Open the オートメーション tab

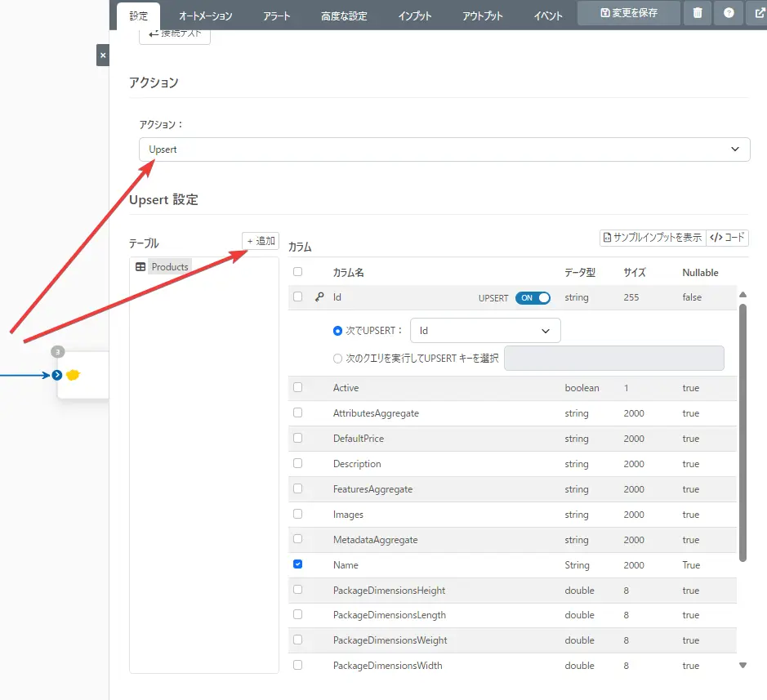pyautogui.click(x=206, y=16)
